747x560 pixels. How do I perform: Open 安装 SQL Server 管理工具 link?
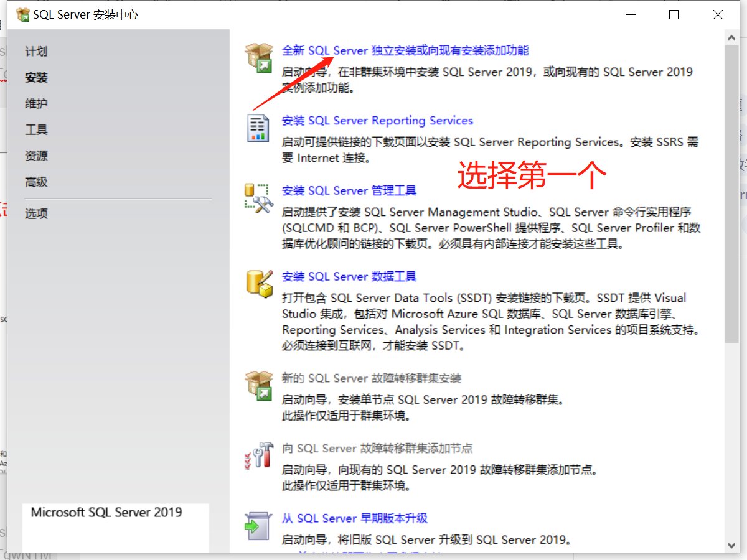tap(349, 190)
